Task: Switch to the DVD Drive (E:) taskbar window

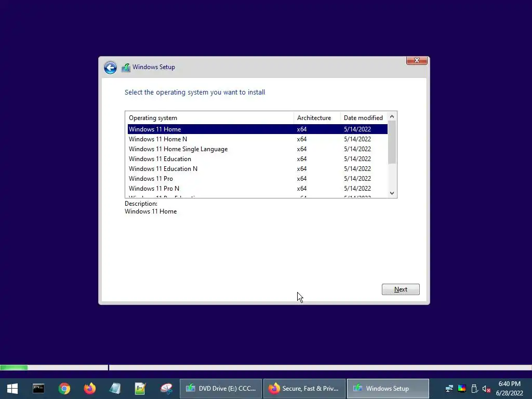Action: (x=220, y=389)
